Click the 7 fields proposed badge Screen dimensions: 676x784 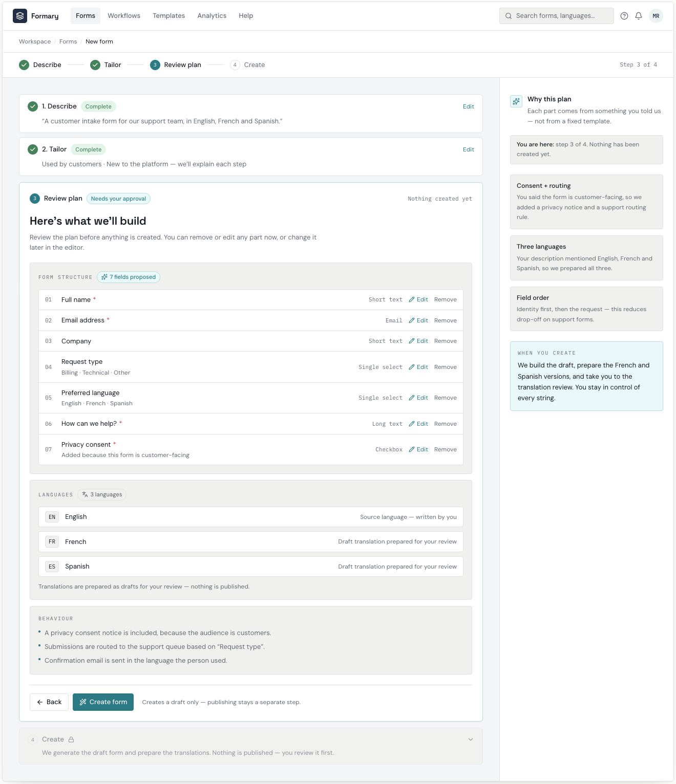tap(129, 277)
